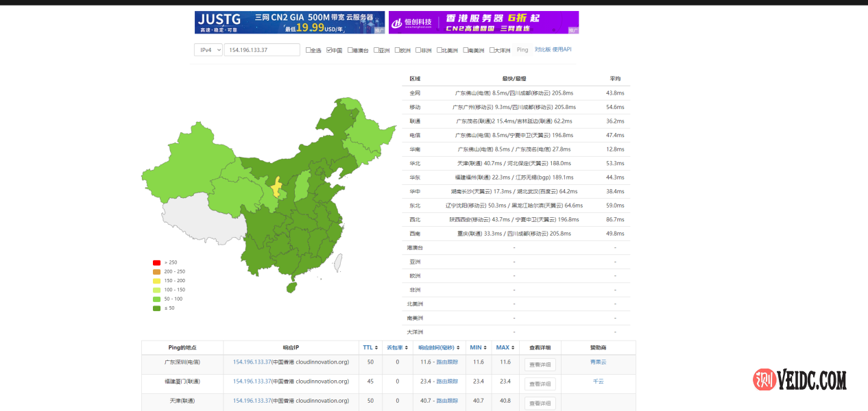Viewport: 868px width, 411px height.
Task: Open 路由跟踪 for the 福建厦门(联通) row
Action: [x=447, y=381]
